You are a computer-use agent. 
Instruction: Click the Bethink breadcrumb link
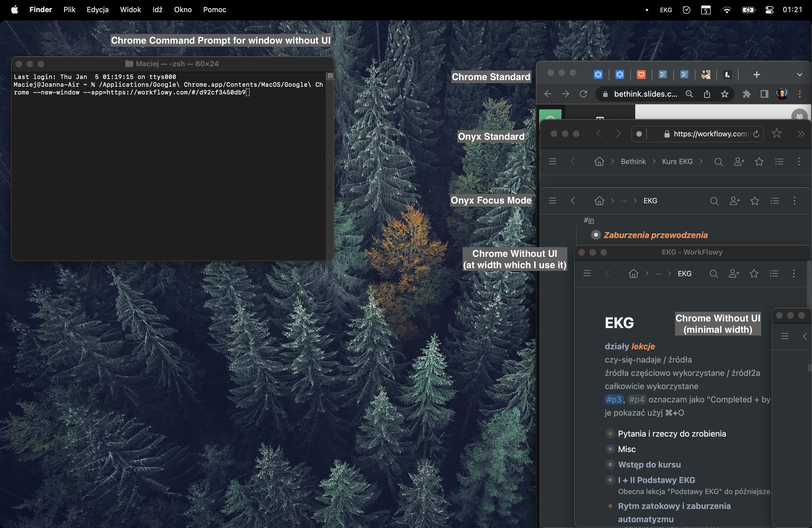(633, 162)
